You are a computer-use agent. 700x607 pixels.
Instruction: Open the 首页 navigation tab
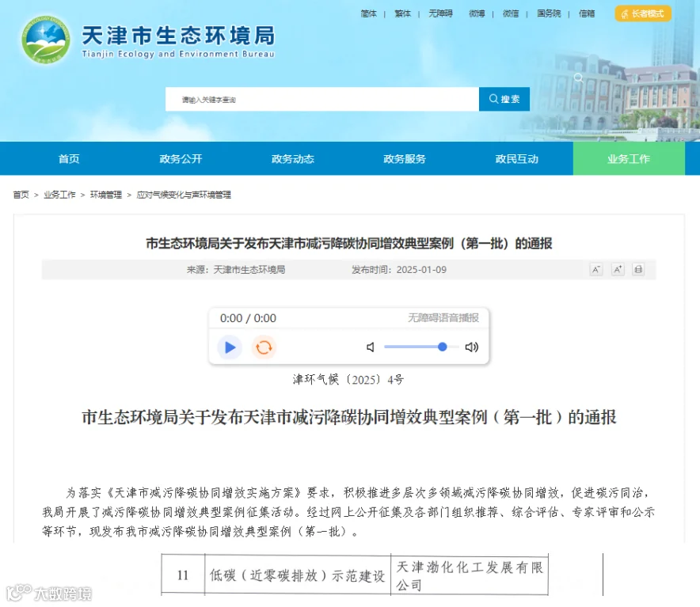tap(69, 159)
